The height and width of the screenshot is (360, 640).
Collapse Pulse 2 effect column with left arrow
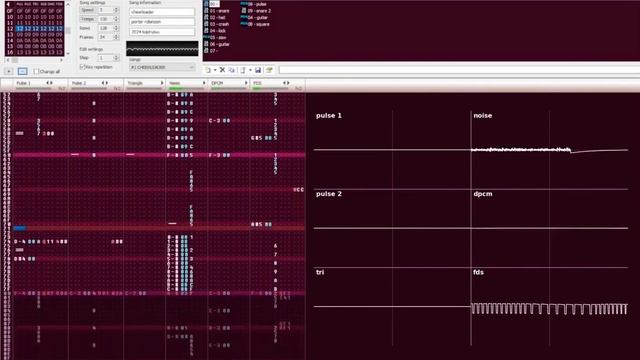point(103,83)
